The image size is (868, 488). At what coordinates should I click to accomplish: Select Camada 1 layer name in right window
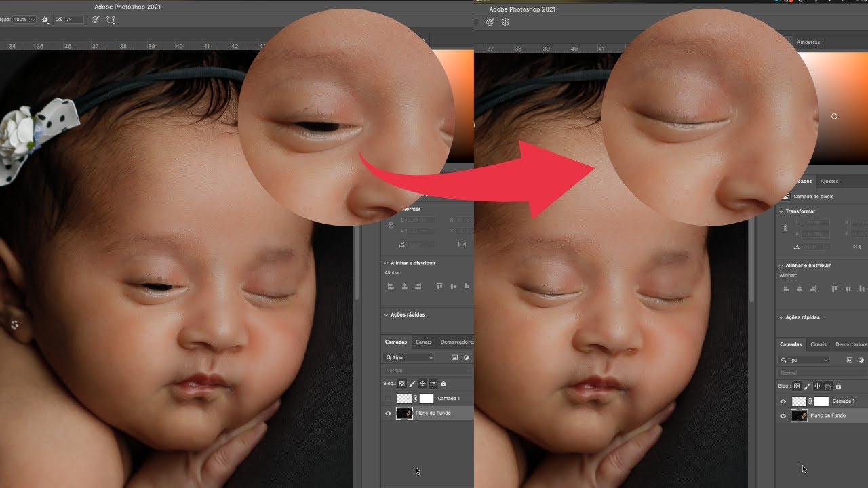844,401
